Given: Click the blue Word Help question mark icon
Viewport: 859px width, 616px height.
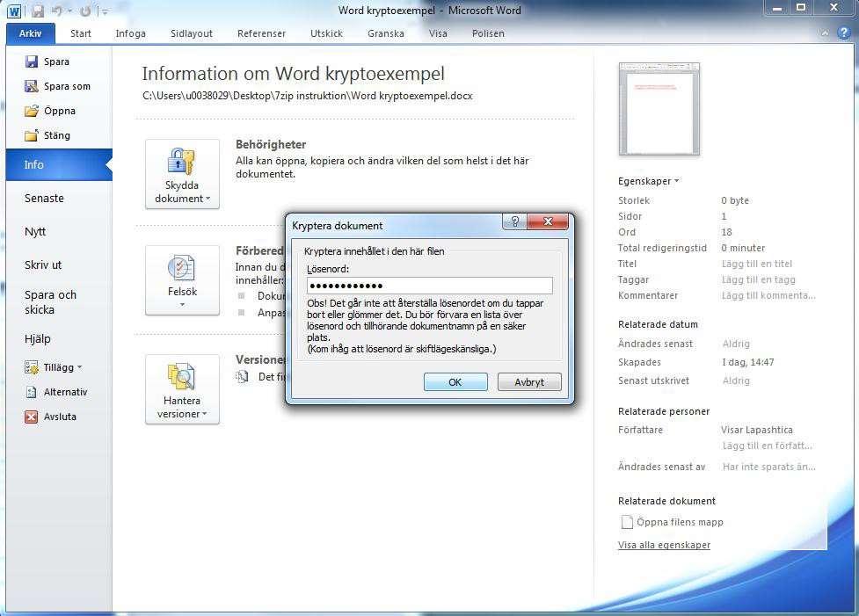Looking at the screenshot, I should tap(844, 33).
